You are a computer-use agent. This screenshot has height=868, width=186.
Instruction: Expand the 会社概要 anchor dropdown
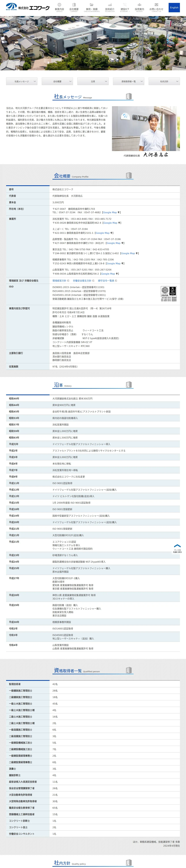coord(57,81)
